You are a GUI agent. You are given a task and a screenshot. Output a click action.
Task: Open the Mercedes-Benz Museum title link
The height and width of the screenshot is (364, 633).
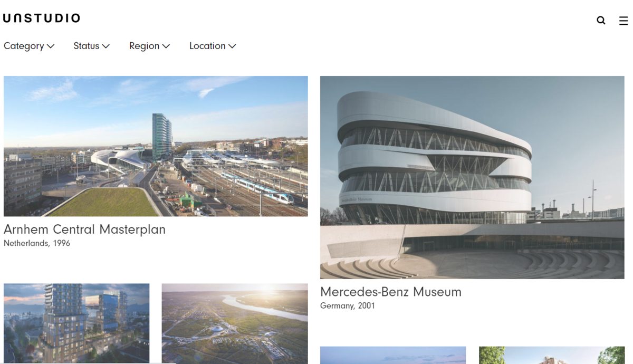[x=391, y=292]
